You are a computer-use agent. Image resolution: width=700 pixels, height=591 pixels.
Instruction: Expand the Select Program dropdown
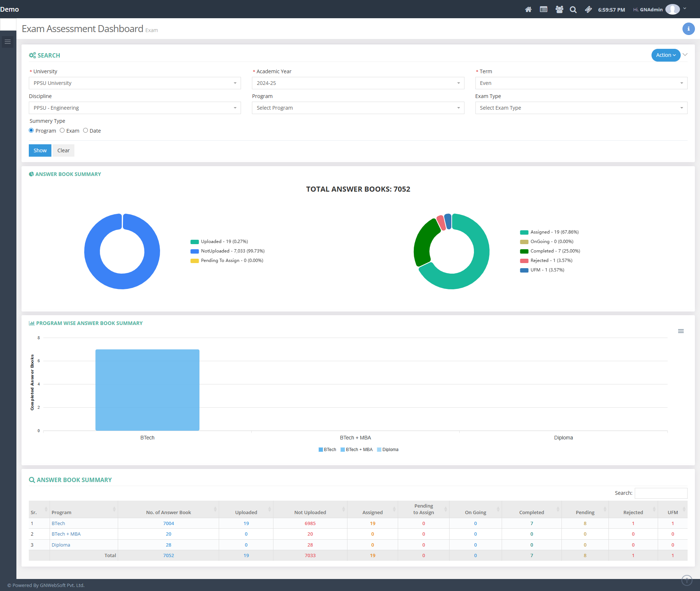(358, 108)
